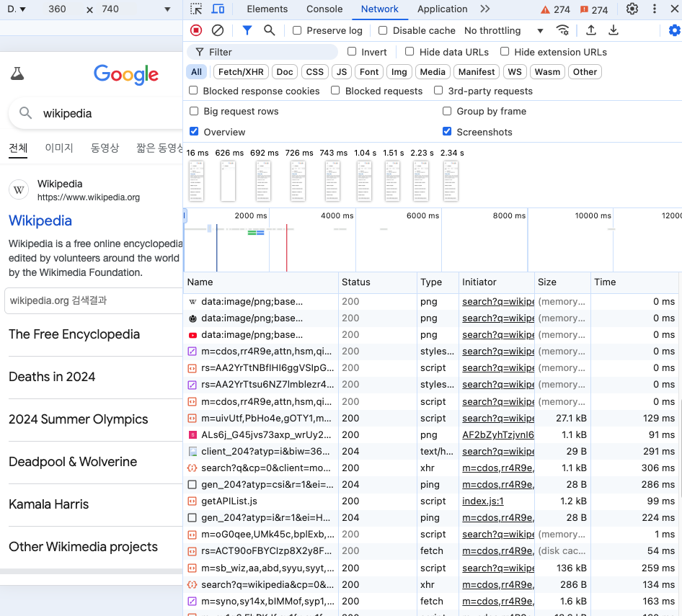Image resolution: width=682 pixels, height=616 pixels.
Task: Select the getAPIList.js request row
Action: [x=430, y=501]
